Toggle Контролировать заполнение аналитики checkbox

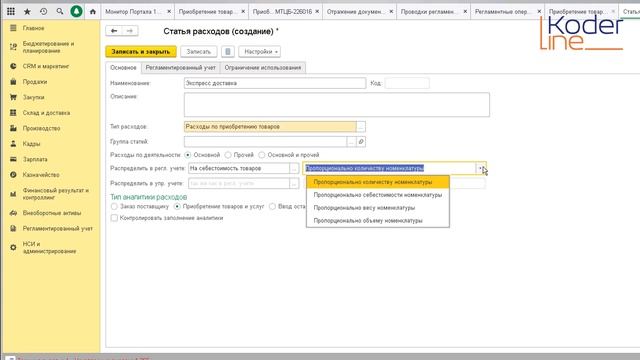tap(114, 218)
